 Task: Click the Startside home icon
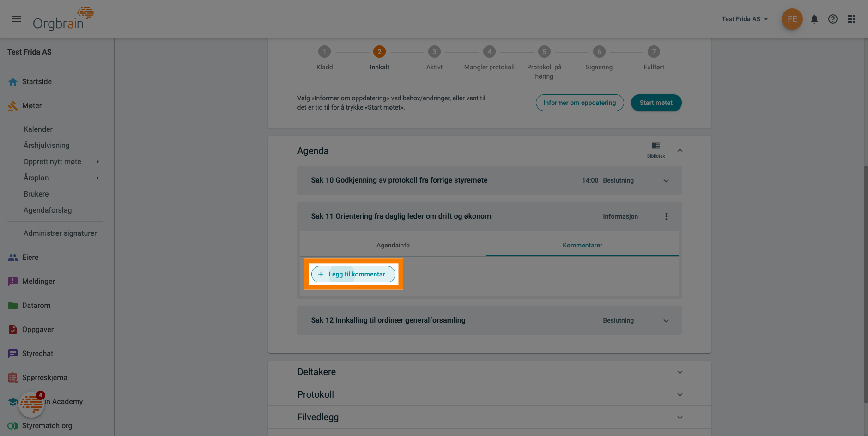(x=13, y=82)
